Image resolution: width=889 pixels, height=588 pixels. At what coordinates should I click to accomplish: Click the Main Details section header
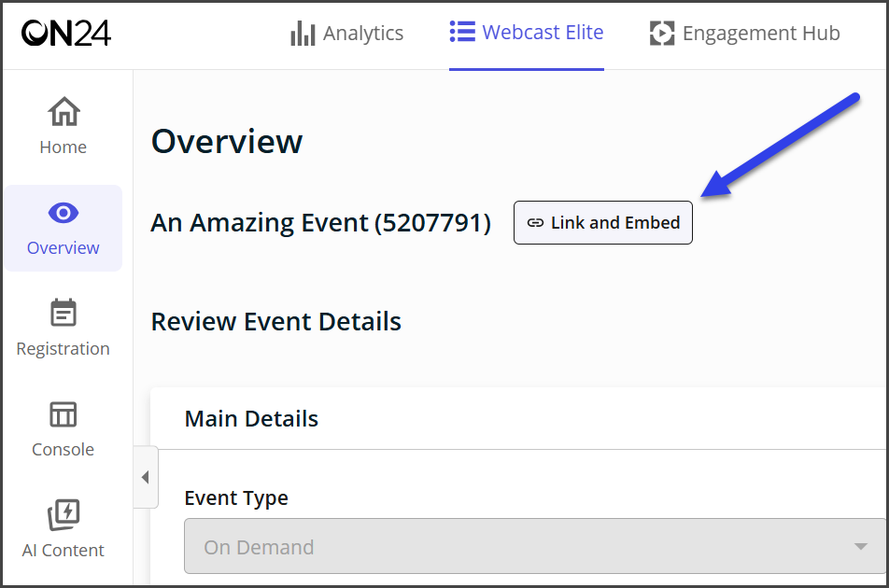(251, 419)
